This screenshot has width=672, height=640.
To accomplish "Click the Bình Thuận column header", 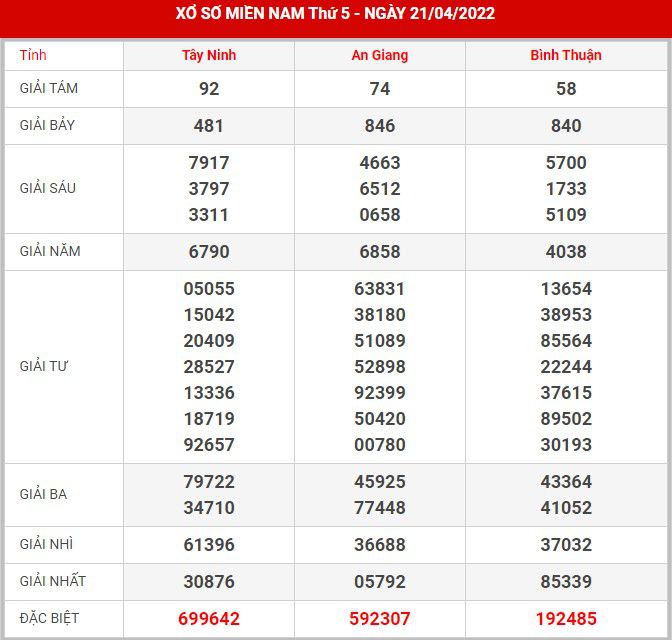I will (x=566, y=55).
